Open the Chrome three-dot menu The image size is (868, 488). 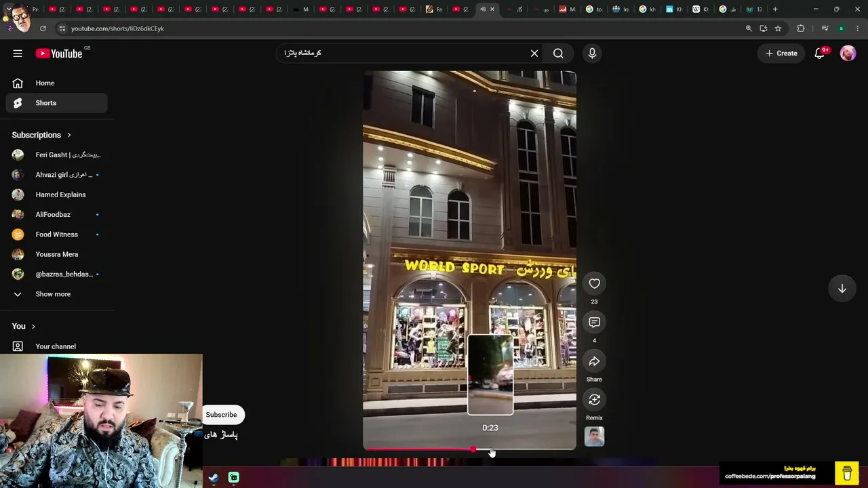[858, 28]
